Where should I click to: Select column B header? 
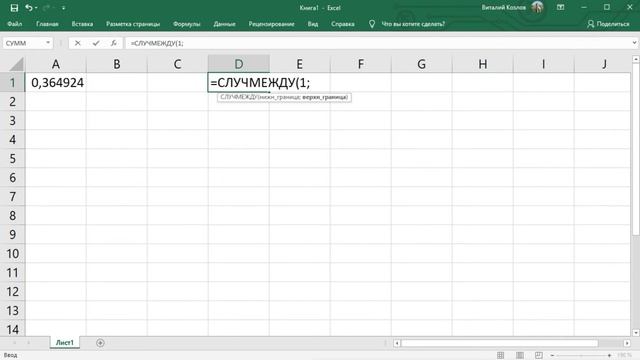pos(116,64)
